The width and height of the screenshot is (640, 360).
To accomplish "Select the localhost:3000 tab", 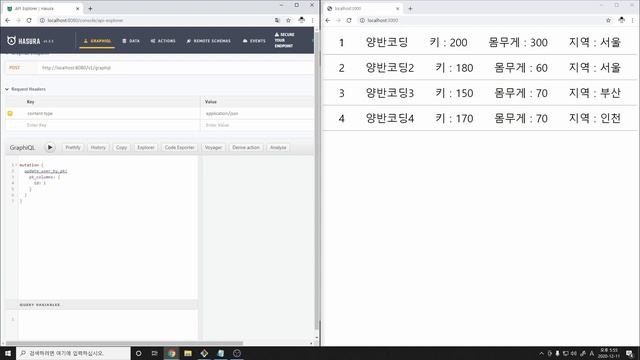I will [x=363, y=8].
